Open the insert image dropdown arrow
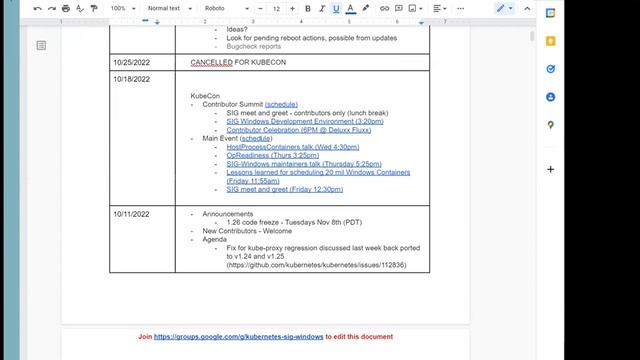640x360 pixels. [x=421, y=9]
